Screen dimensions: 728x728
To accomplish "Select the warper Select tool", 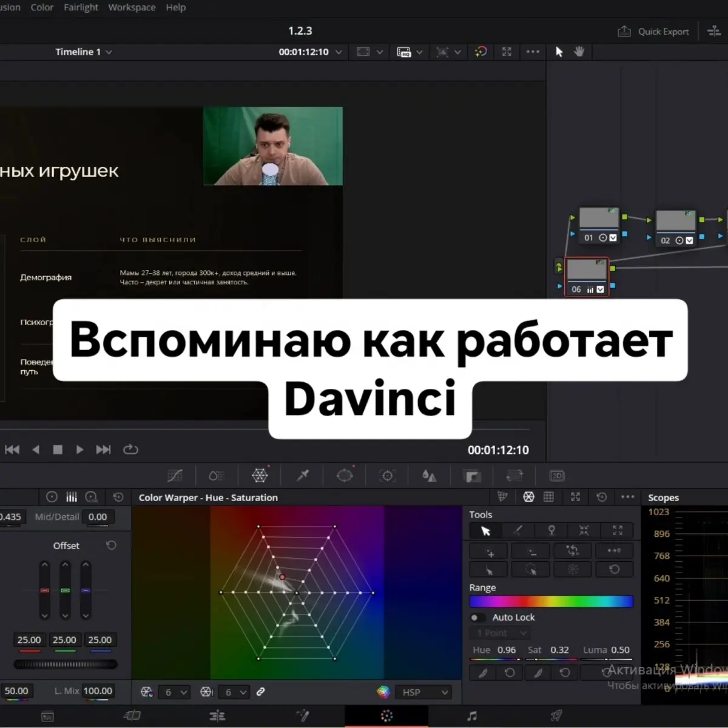I will point(485,531).
